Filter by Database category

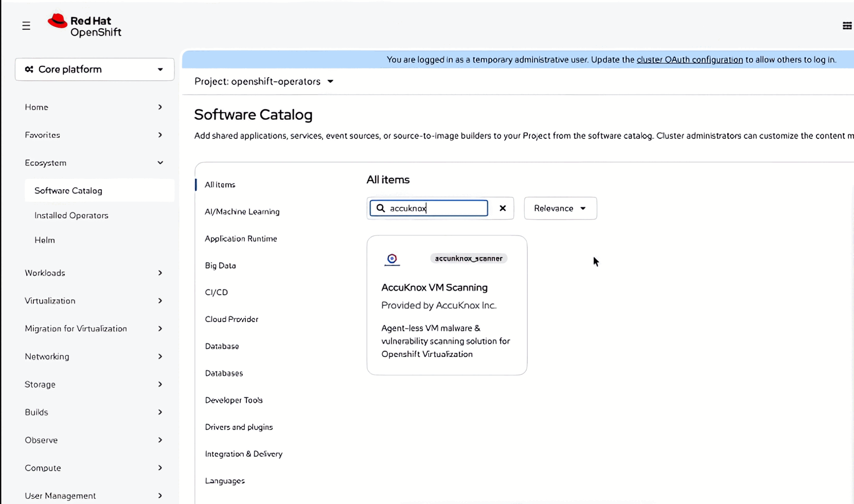[x=222, y=346]
